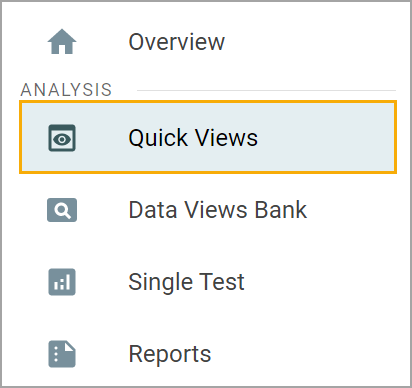Click blank row space after Overview label
412x388 pixels.
310,42
